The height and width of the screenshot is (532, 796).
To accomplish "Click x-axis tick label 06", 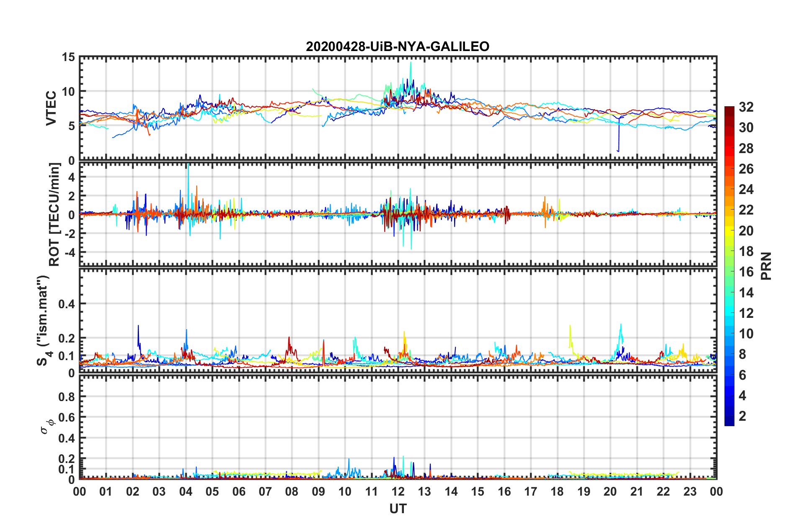I will [239, 491].
